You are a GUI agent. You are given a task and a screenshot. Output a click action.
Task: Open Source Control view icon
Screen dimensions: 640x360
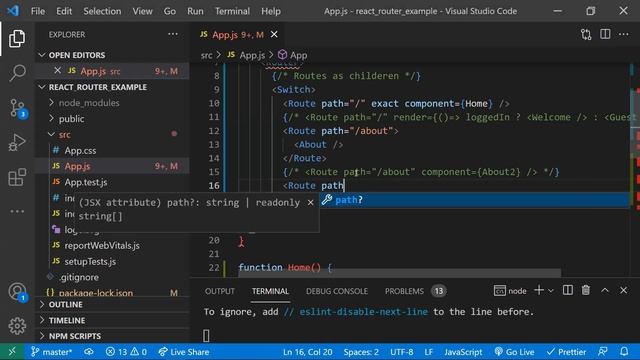tap(17, 108)
